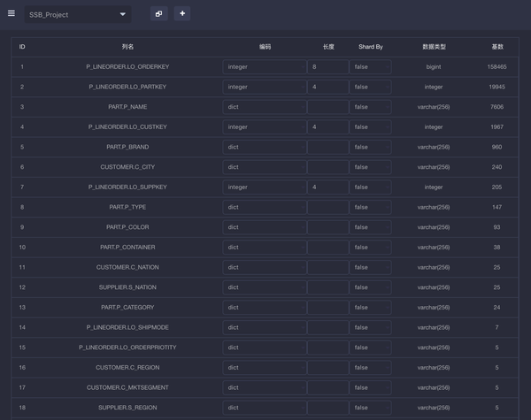The width and height of the screenshot is (531, 420).
Task: Open Shard By dropdown for CUSTOMER.C_REGION row
Action: point(371,368)
